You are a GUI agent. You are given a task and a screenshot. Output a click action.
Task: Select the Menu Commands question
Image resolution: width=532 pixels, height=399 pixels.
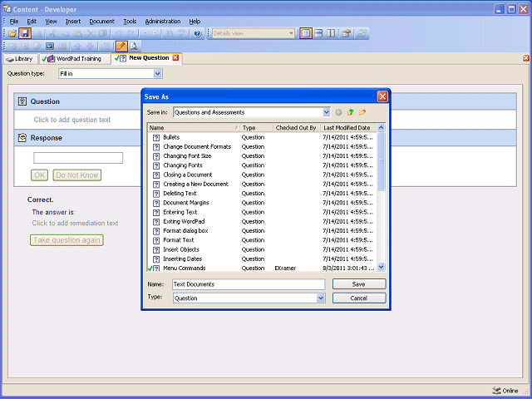pos(260,268)
